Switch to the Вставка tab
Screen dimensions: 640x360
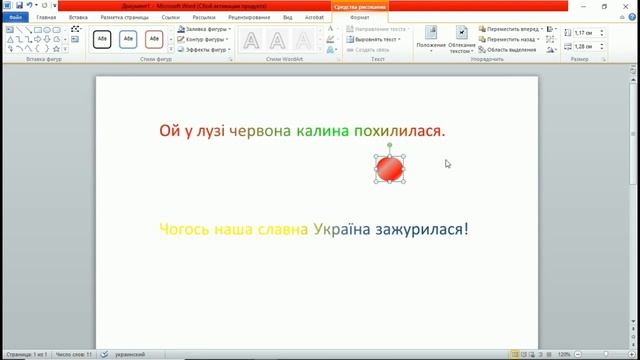(78, 18)
